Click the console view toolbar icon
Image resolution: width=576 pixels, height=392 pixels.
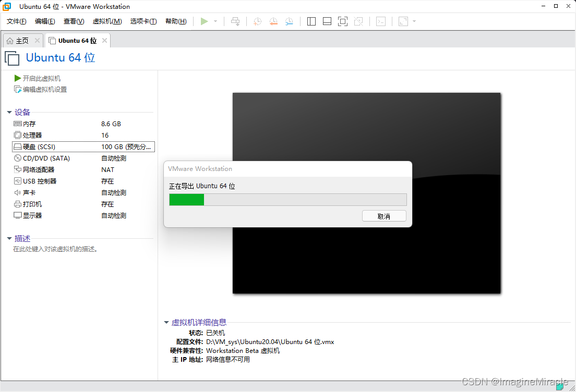[381, 21]
